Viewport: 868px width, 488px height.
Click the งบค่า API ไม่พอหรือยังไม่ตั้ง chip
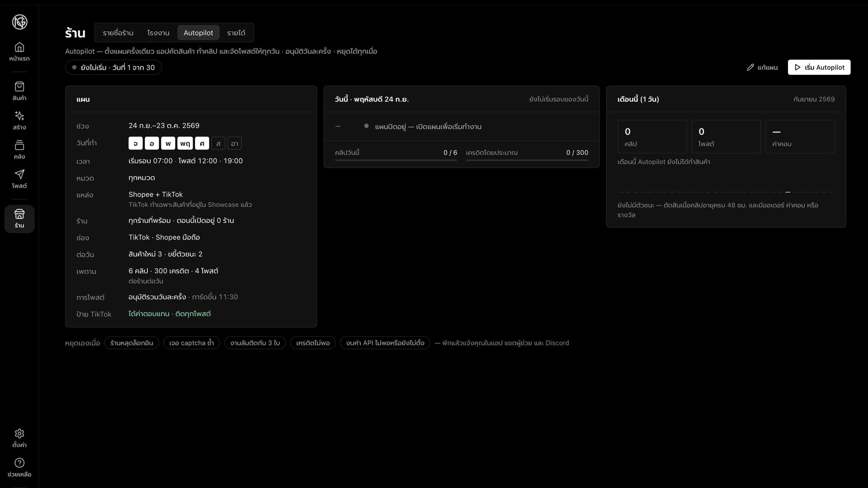[385, 343]
